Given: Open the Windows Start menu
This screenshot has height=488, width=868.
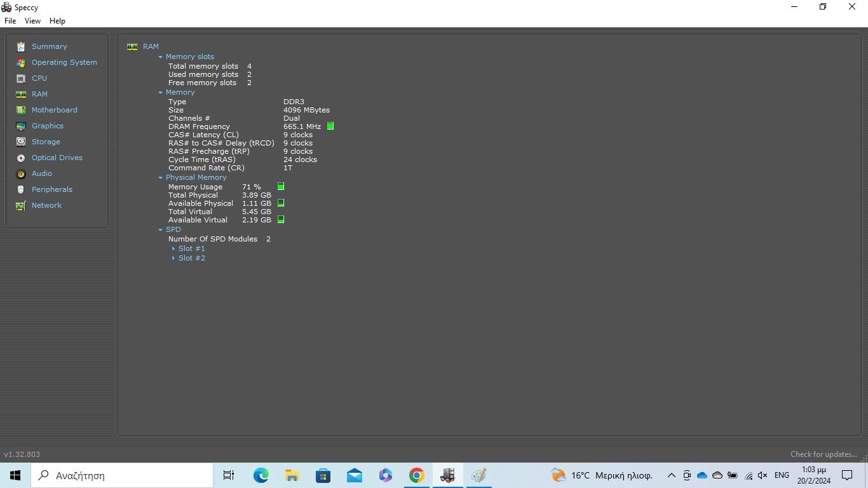Looking at the screenshot, I should point(15,475).
